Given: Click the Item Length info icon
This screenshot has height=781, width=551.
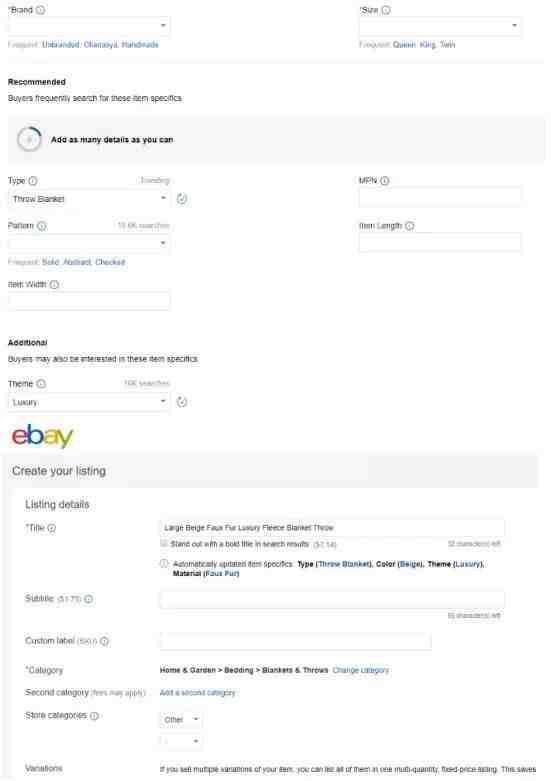Looking at the screenshot, I should click(410, 226).
